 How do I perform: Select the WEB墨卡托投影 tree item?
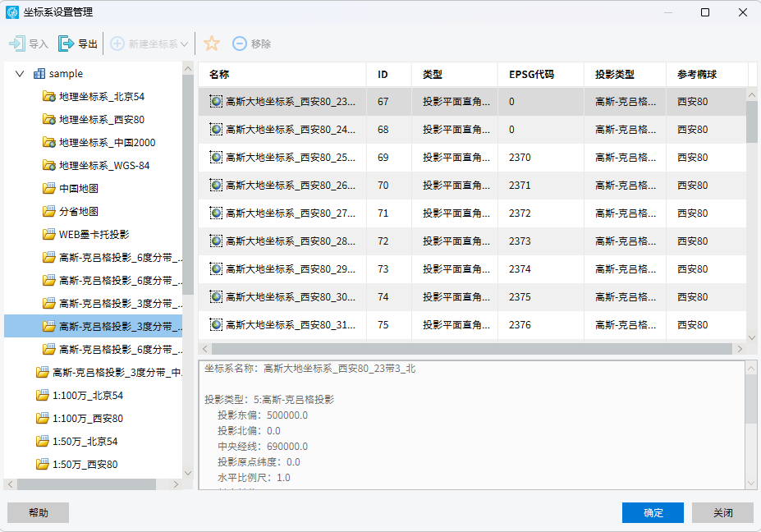pos(94,234)
